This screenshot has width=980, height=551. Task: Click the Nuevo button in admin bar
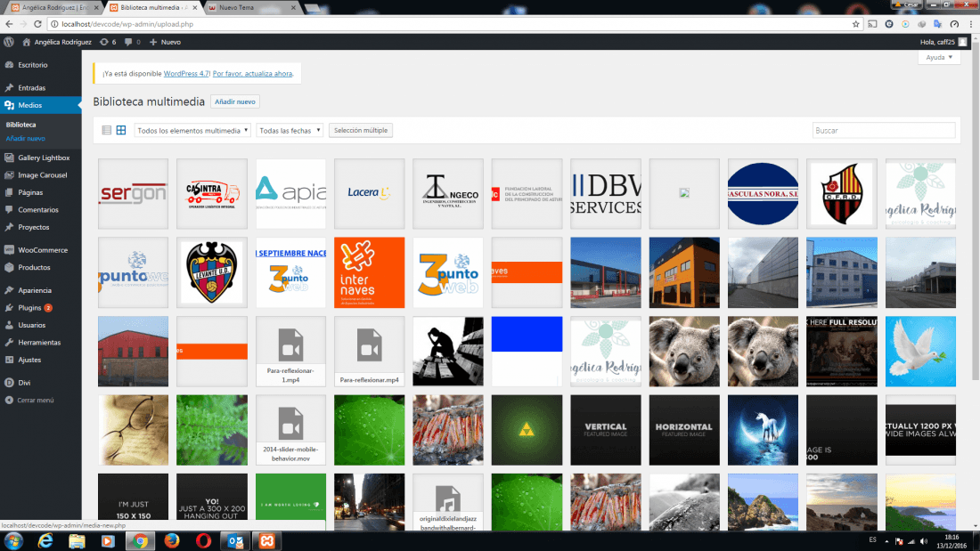pyautogui.click(x=166, y=42)
